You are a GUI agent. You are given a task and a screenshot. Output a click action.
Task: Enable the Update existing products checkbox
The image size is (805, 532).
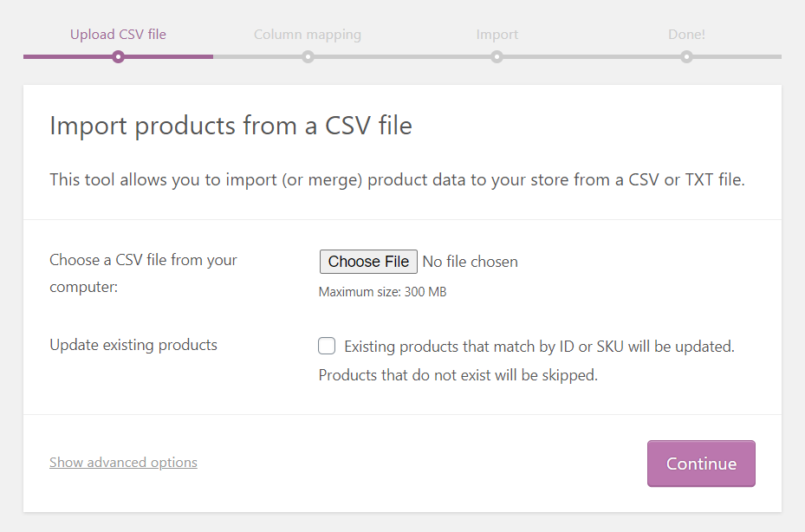(x=327, y=347)
